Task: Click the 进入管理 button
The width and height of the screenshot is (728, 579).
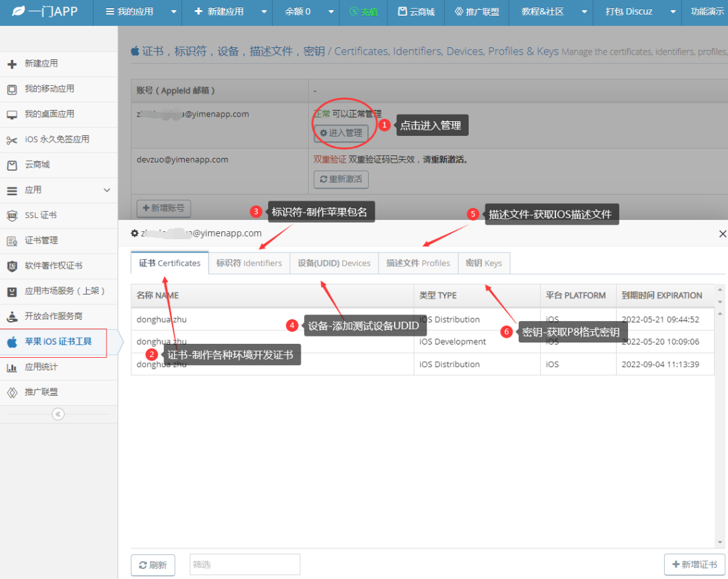Action: [x=341, y=133]
